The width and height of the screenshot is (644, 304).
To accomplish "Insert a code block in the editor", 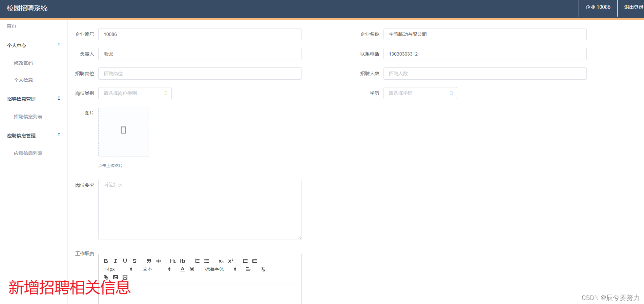I will 159,261.
